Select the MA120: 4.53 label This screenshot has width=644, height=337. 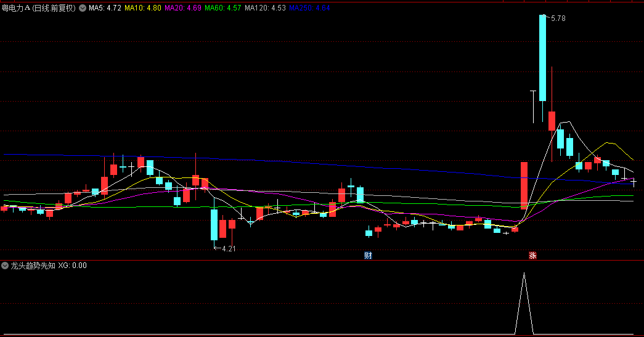coord(266,8)
